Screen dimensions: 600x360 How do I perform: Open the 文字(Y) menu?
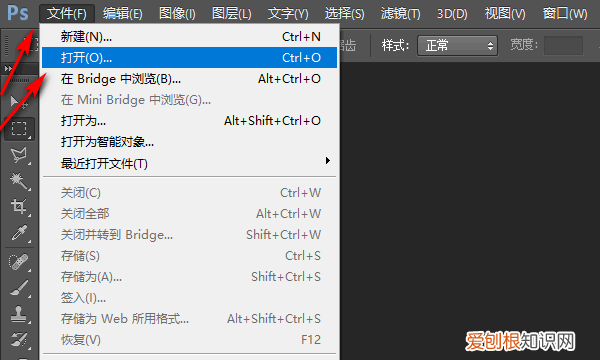pyautogui.click(x=288, y=14)
